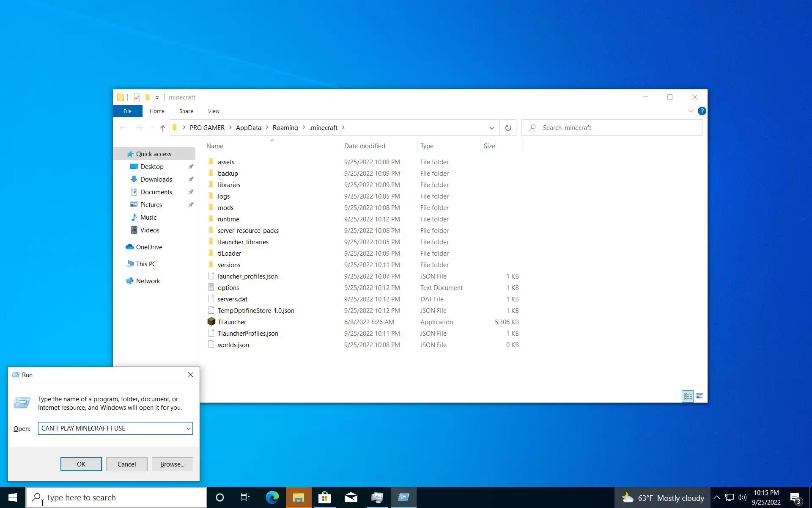812x508 pixels.
Task: Open the Explorer help question mark icon
Action: (702, 111)
